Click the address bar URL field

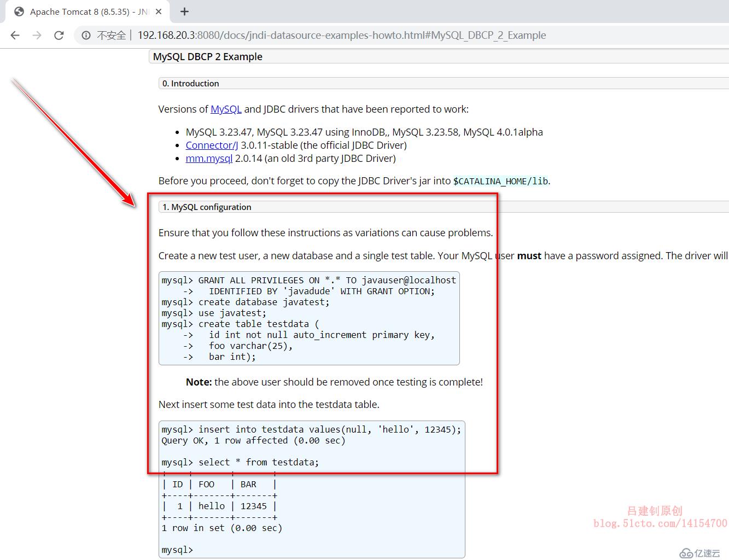pyautogui.click(x=342, y=36)
